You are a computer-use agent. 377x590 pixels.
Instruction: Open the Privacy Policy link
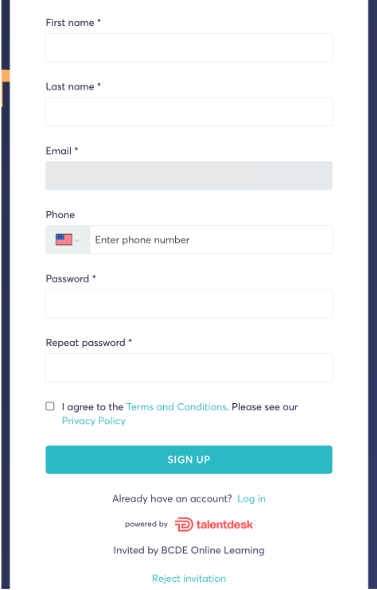pos(94,421)
